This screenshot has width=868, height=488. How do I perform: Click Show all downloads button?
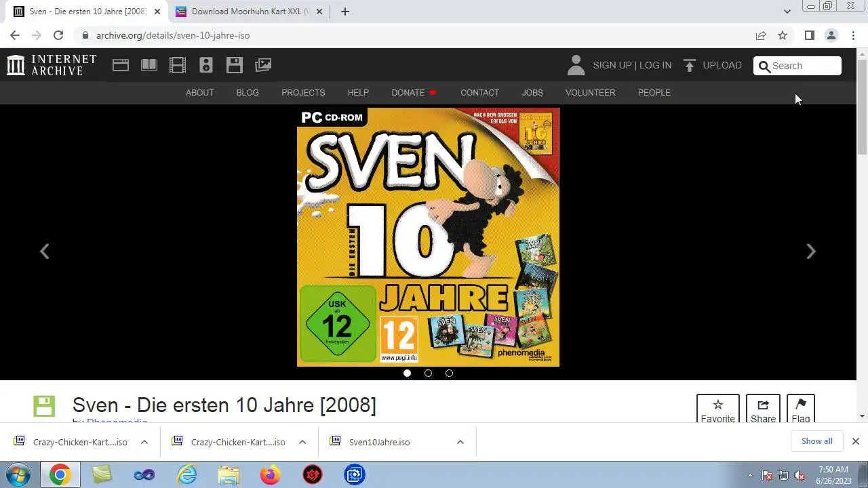[x=816, y=441]
